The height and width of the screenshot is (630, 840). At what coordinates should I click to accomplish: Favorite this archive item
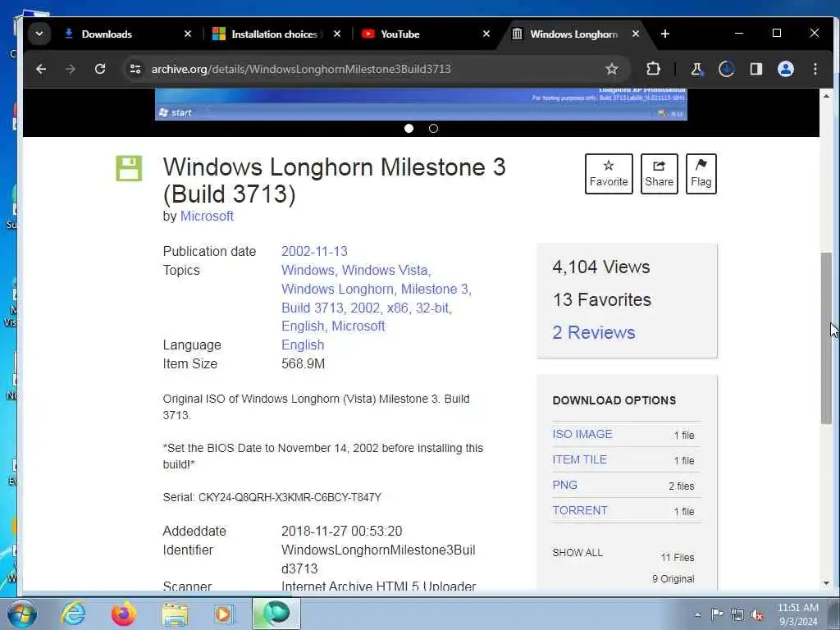[x=609, y=174]
